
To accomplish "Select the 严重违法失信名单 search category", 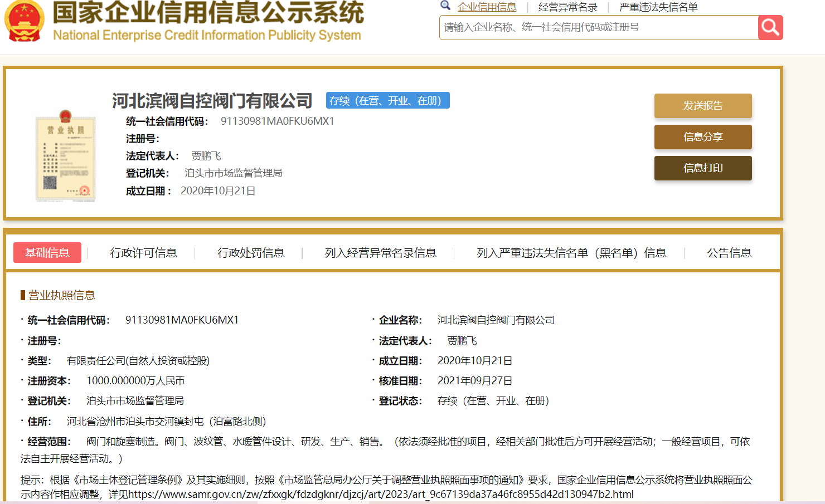I will coord(658,7).
